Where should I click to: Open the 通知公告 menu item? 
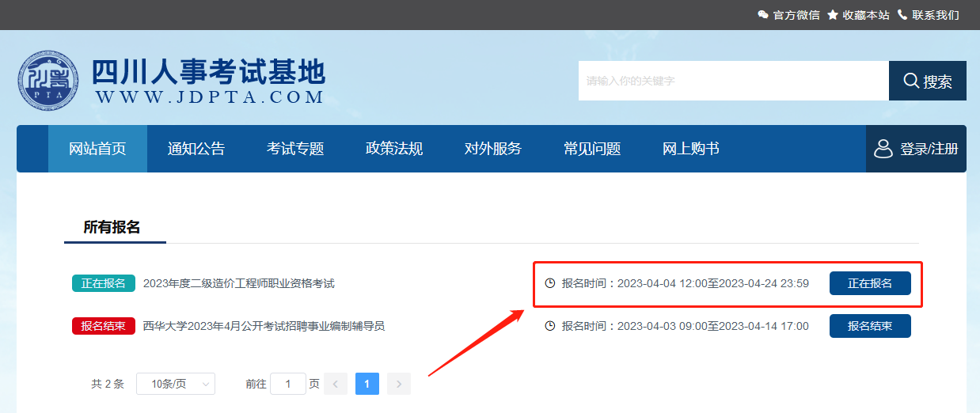tap(196, 149)
